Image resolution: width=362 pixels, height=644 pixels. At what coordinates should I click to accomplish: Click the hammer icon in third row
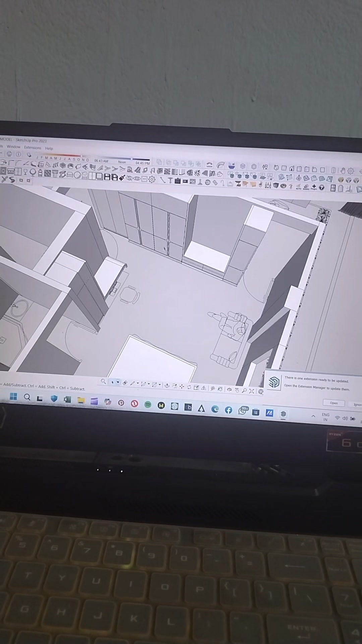click(x=170, y=180)
